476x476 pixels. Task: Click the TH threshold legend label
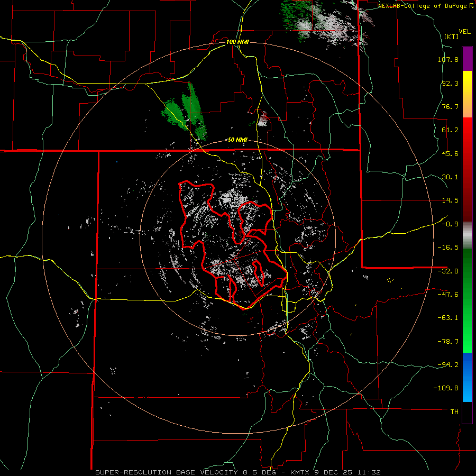[x=454, y=412]
